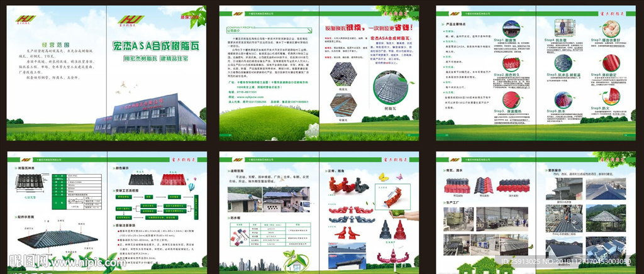The width and height of the screenshot is (644, 274).
Task: Click the red ridge tile sample image
Action: (x=458, y=185)
